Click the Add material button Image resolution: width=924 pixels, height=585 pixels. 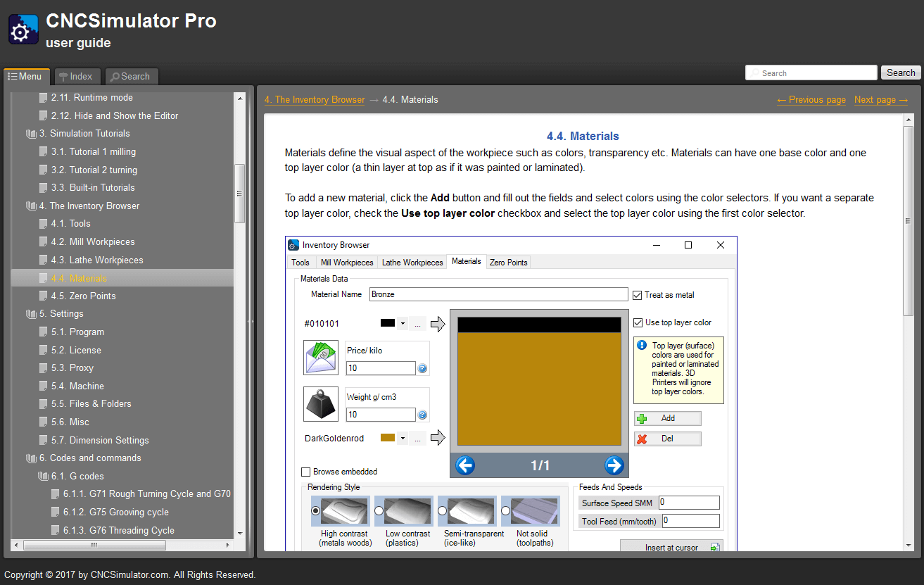click(x=668, y=418)
